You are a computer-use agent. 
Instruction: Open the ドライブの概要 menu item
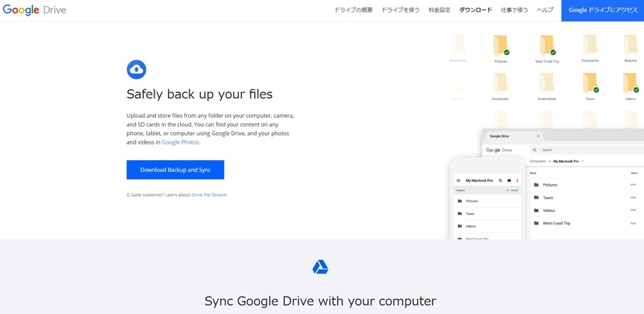(x=353, y=10)
